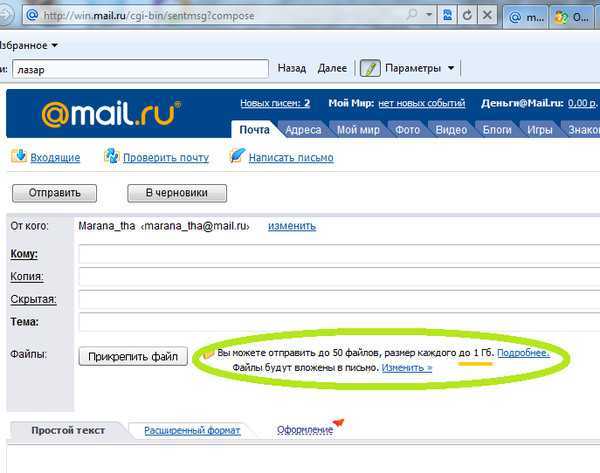Click the address bar search magnifier icon
Image resolution: width=600 pixels, height=473 pixels.
tap(412, 15)
